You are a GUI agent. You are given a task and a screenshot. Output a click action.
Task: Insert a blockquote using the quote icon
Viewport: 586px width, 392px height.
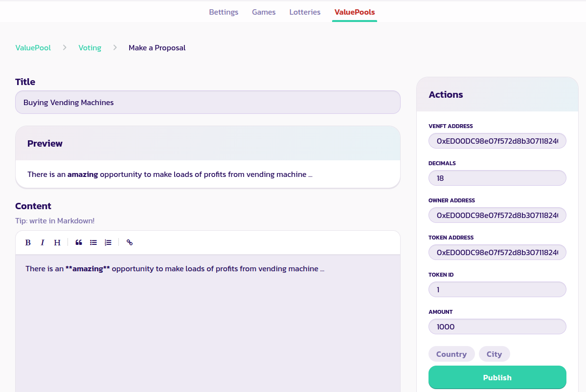(79, 242)
